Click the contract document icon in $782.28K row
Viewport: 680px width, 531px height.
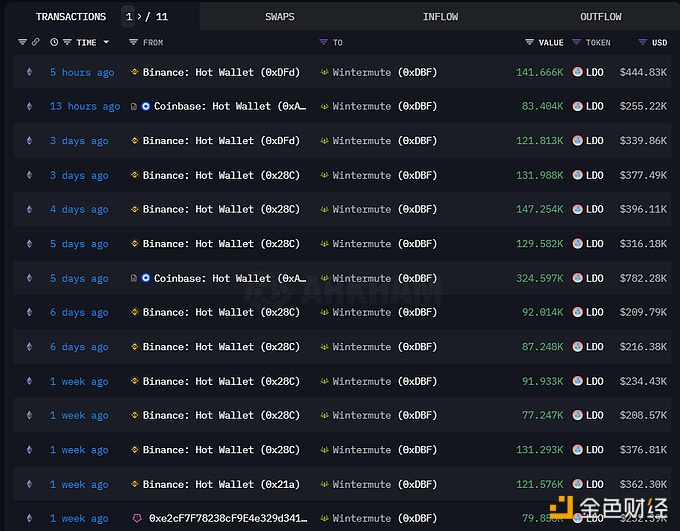click(x=134, y=278)
